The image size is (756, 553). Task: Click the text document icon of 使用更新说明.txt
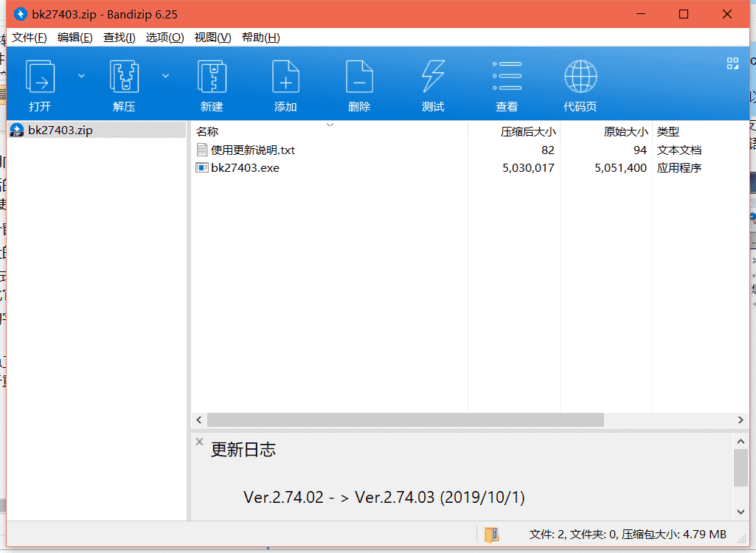point(202,150)
